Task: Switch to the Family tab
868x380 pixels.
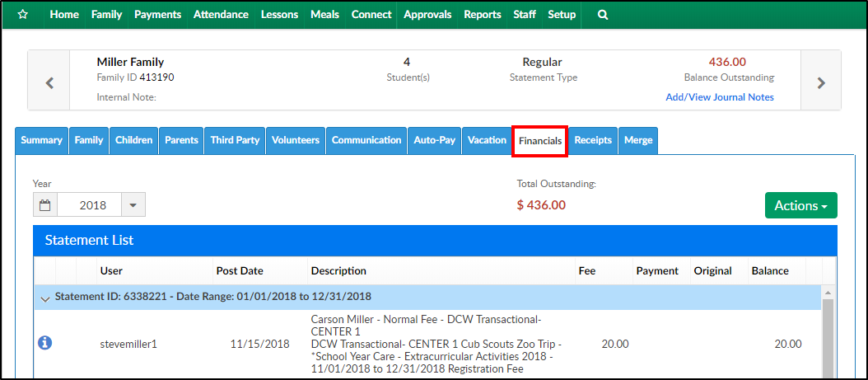Action: pos(89,141)
